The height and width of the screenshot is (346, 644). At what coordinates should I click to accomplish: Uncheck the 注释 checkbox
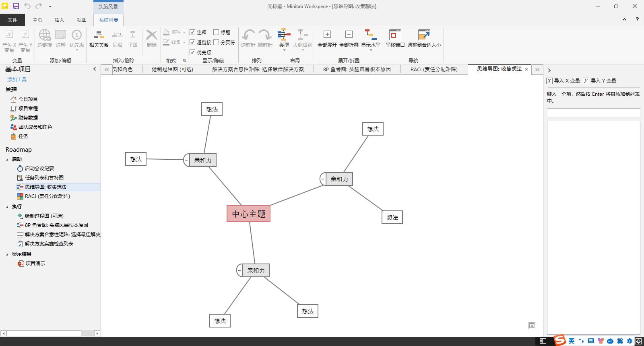(192, 32)
